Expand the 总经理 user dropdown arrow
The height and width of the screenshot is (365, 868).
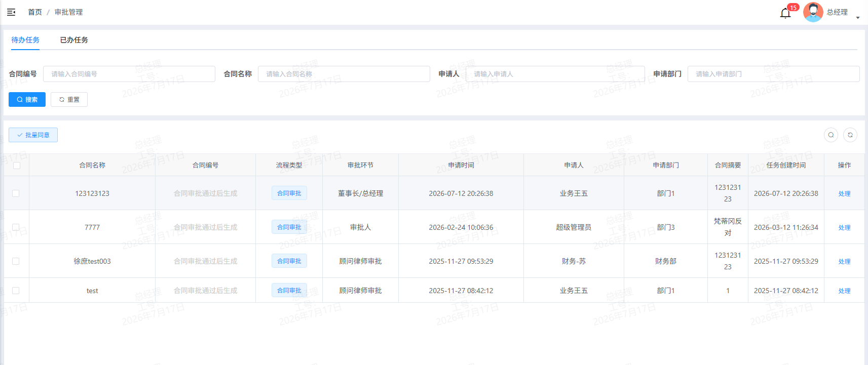pos(858,18)
